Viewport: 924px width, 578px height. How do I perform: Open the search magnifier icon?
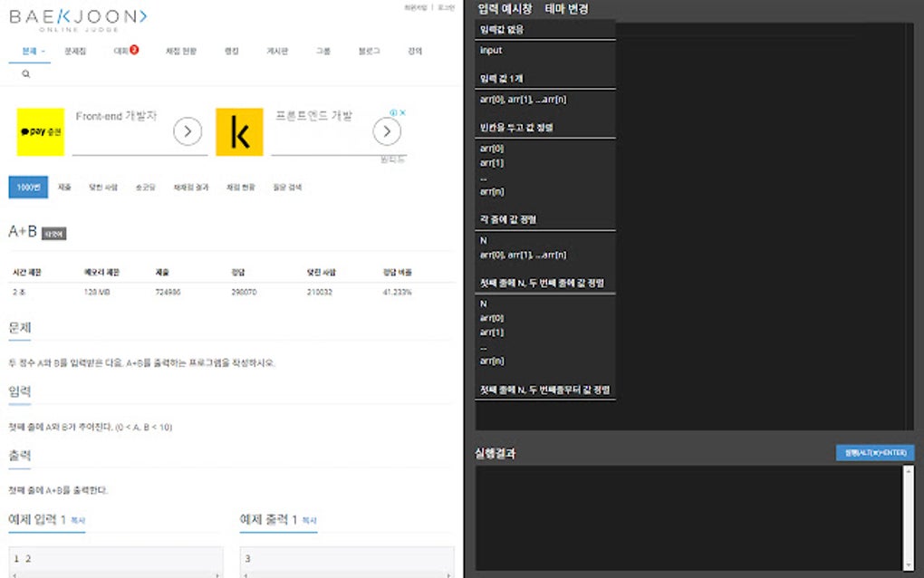pos(25,72)
